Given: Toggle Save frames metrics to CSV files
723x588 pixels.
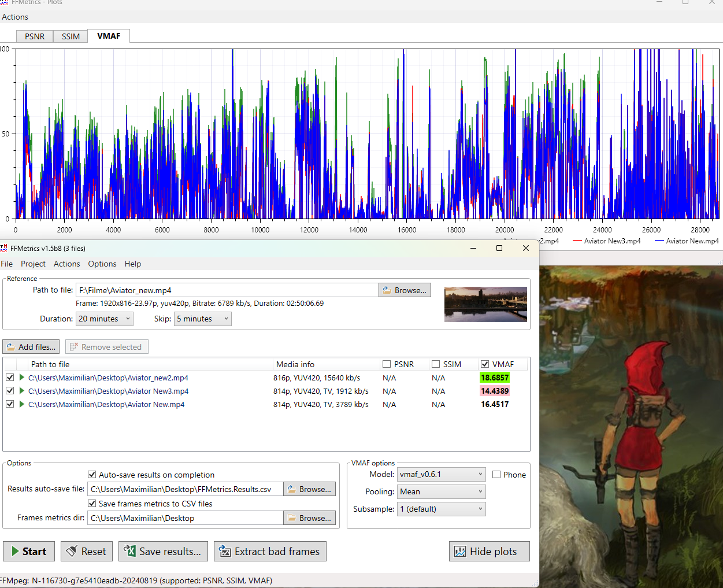Looking at the screenshot, I should [92, 504].
